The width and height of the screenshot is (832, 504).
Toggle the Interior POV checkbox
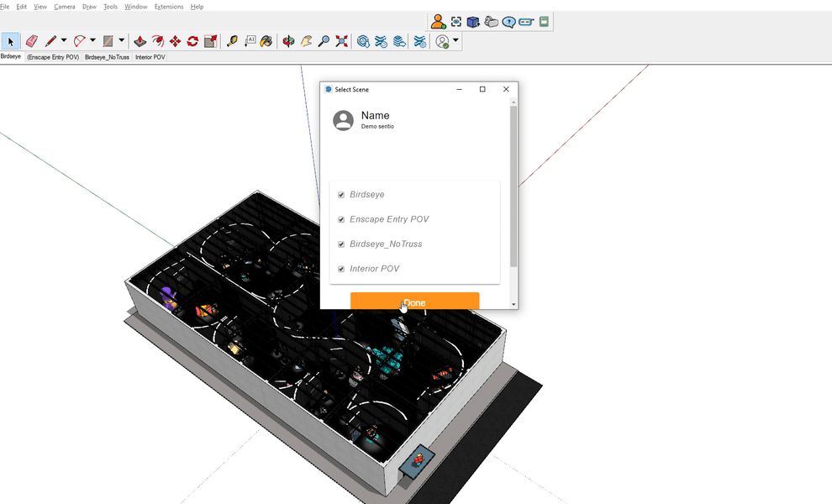tap(341, 269)
